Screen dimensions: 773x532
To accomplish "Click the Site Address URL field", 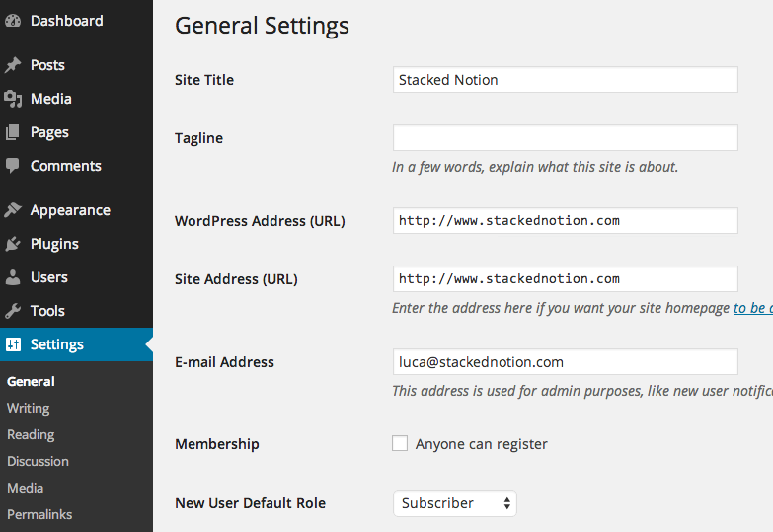I will click(x=565, y=278).
